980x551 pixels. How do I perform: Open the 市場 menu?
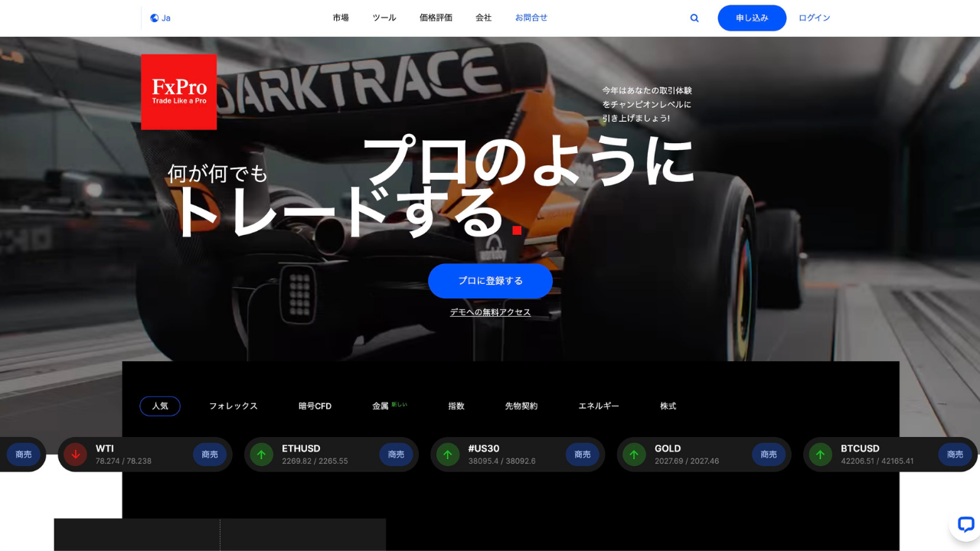341,18
